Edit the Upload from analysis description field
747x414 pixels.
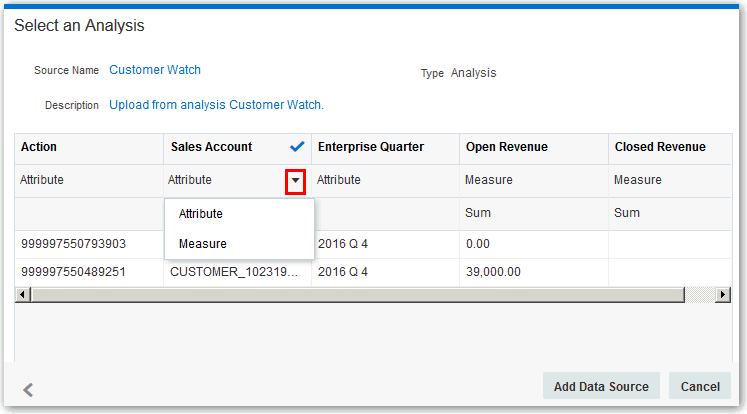click(216, 105)
